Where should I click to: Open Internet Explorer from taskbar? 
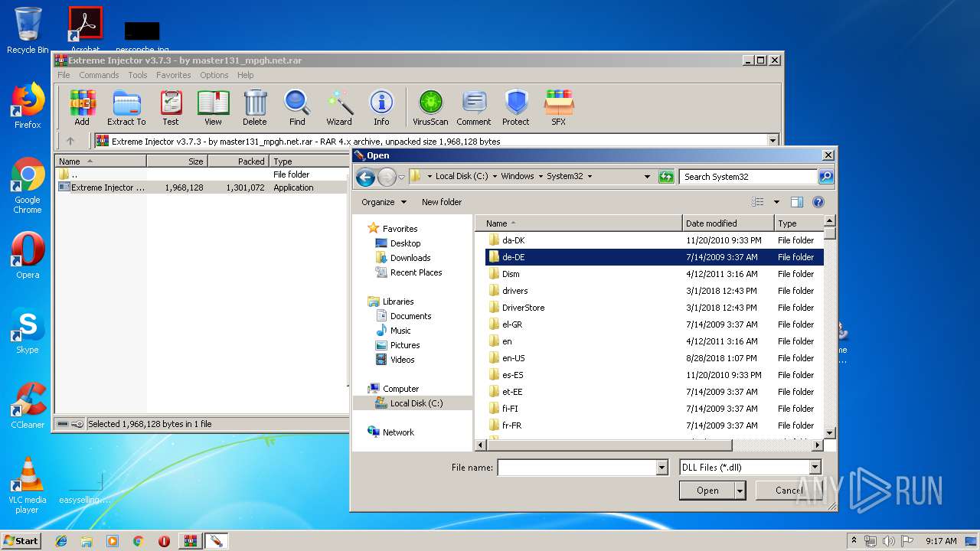61,541
